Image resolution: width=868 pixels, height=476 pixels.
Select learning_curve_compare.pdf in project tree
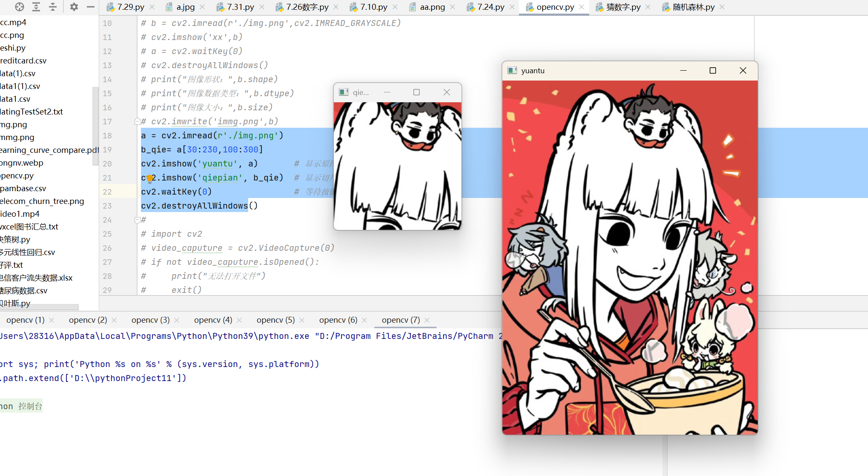point(49,150)
